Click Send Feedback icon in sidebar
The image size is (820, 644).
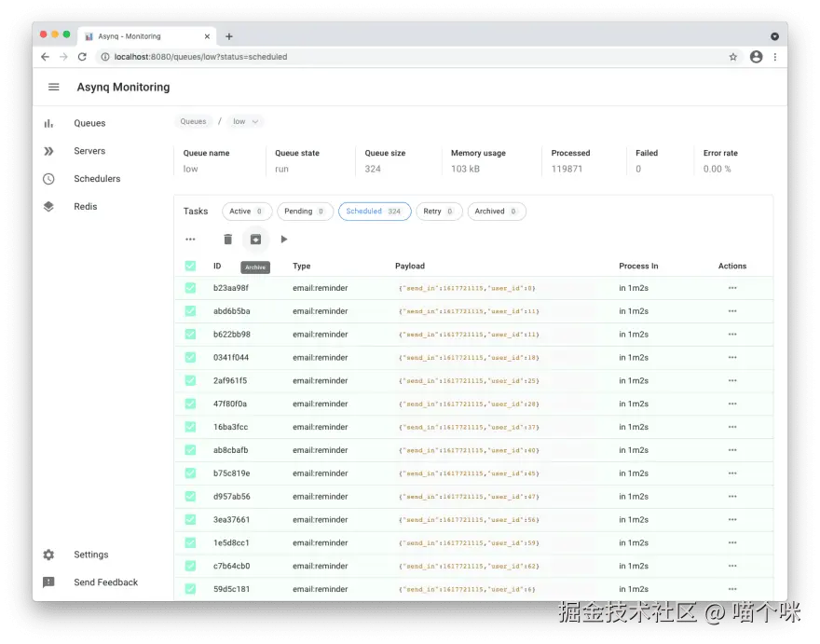click(x=48, y=582)
